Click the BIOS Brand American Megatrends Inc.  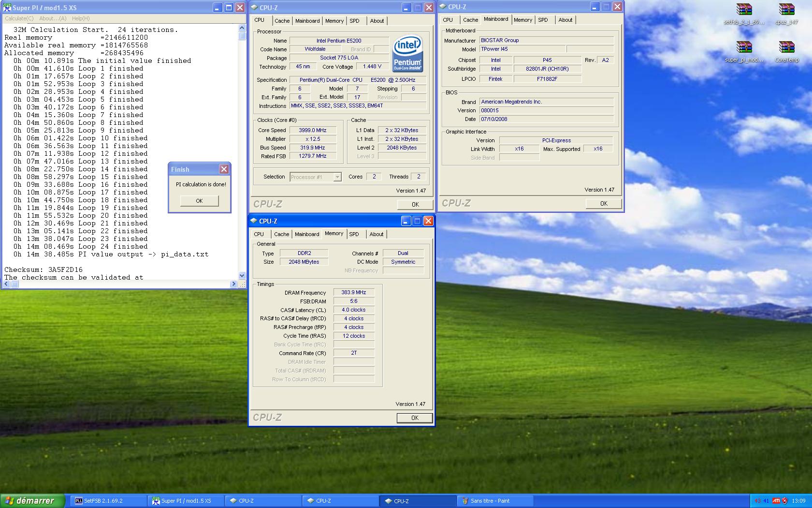pos(547,102)
